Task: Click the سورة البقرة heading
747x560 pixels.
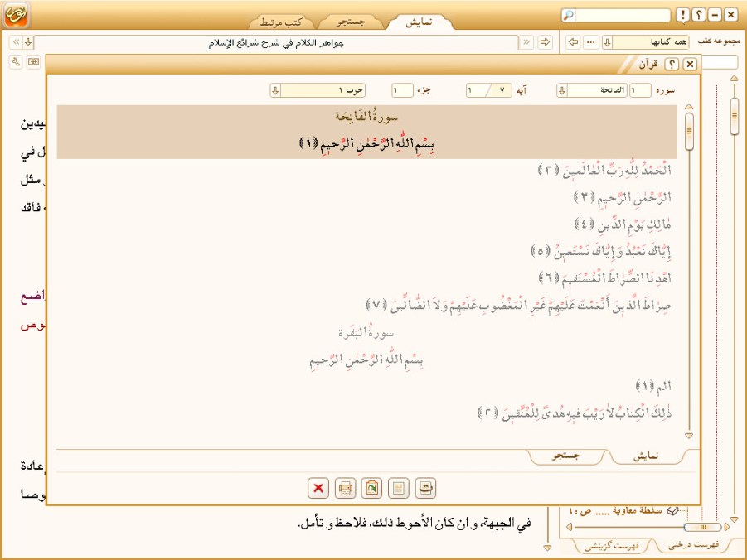Action: click(x=366, y=332)
